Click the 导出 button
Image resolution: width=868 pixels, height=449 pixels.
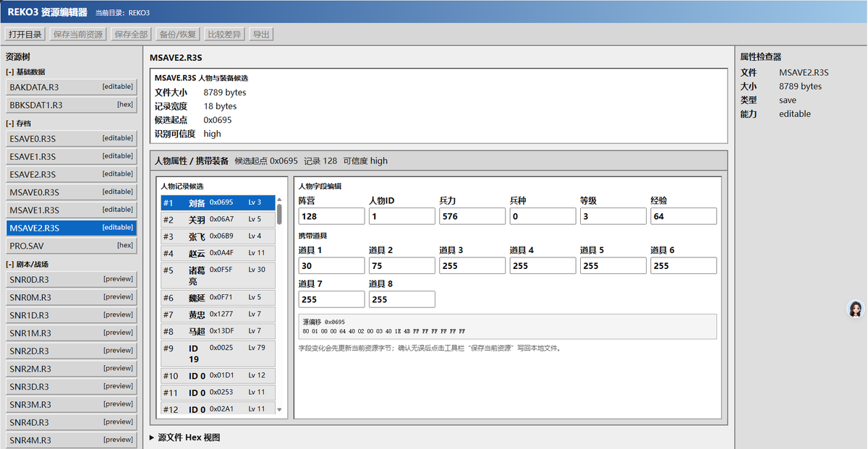coord(261,34)
